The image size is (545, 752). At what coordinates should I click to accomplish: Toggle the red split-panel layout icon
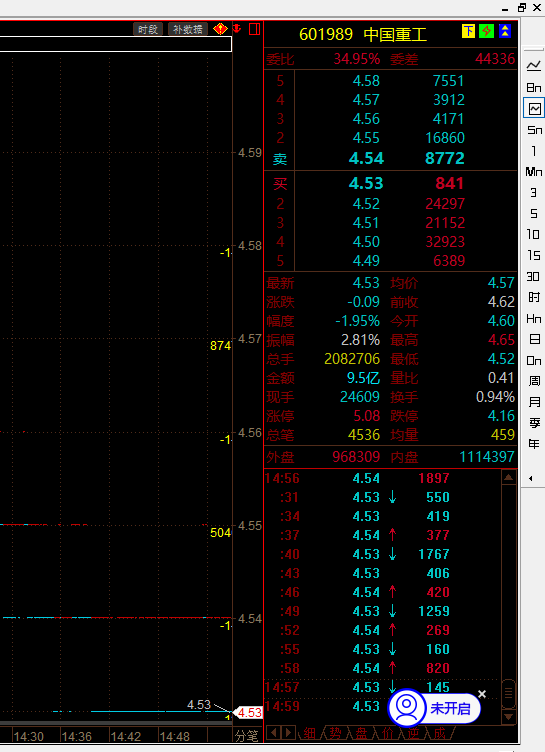click(254, 29)
